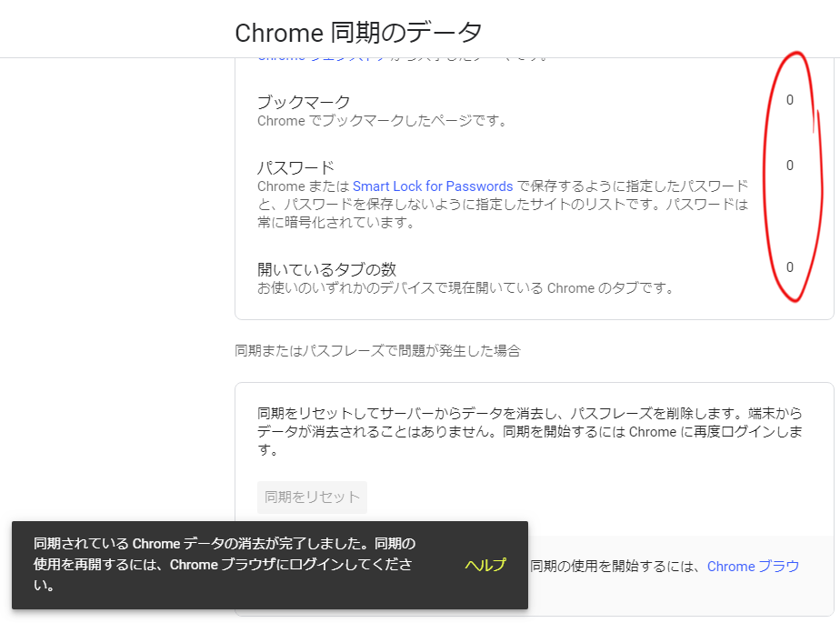Select the ブックマーク heading
This screenshot has height=623, width=840.
(304, 102)
